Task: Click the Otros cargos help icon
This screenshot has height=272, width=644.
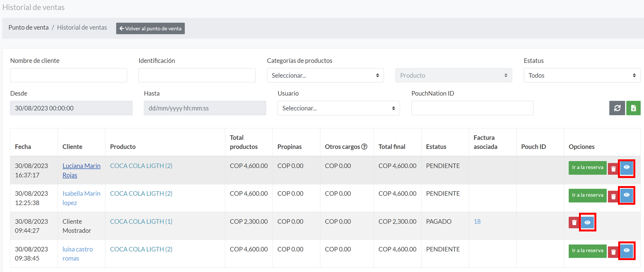Action: point(364,147)
